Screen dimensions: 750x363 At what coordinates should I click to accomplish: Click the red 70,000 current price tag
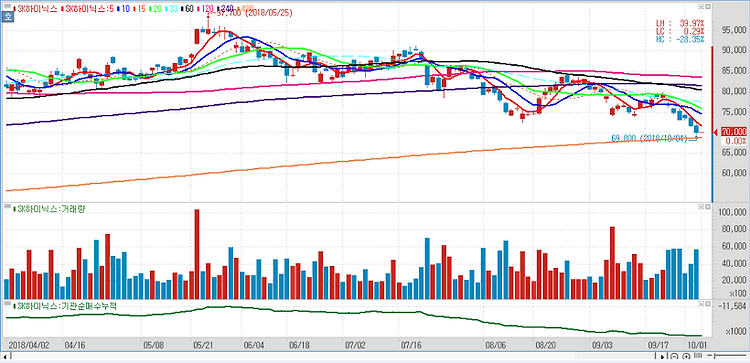point(733,132)
